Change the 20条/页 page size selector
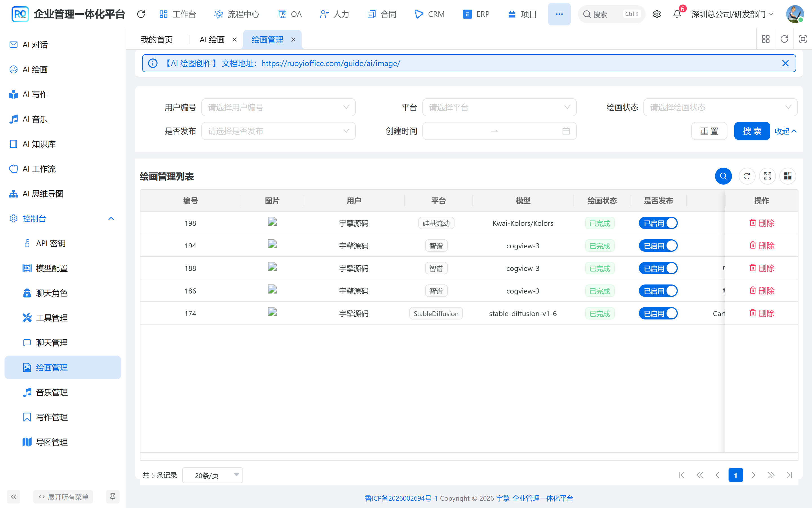This screenshot has height=508, width=812. coord(212,475)
